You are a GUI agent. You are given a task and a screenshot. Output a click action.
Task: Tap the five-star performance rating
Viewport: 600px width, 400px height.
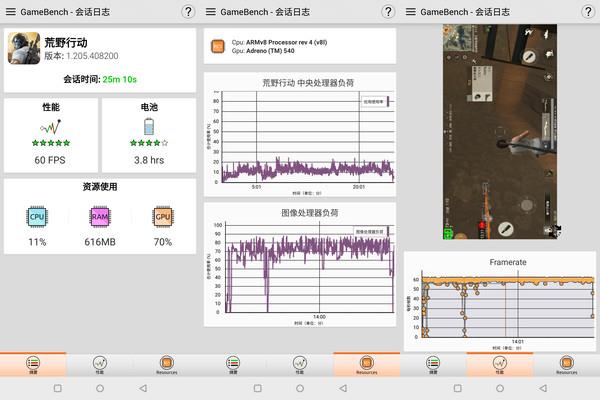51,143
